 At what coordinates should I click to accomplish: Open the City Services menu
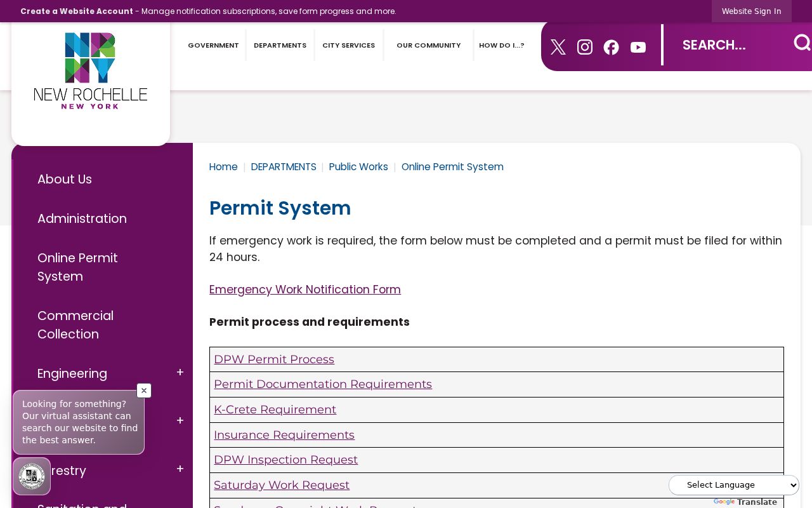click(348, 45)
